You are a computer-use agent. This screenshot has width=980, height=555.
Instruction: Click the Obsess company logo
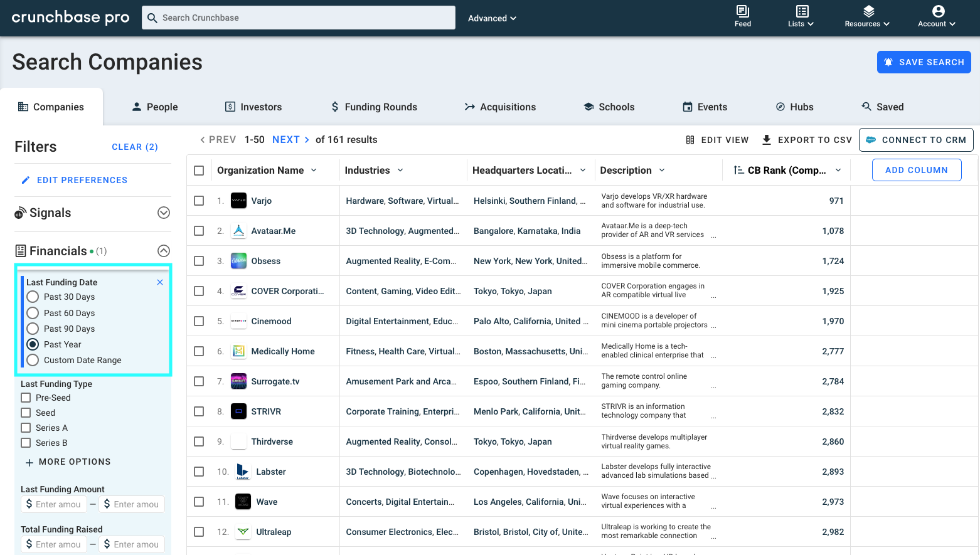click(238, 261)
